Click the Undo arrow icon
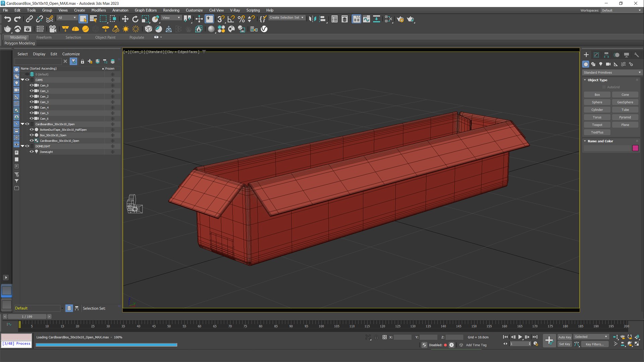Viewport: 644px width, 362px height. 7,19
